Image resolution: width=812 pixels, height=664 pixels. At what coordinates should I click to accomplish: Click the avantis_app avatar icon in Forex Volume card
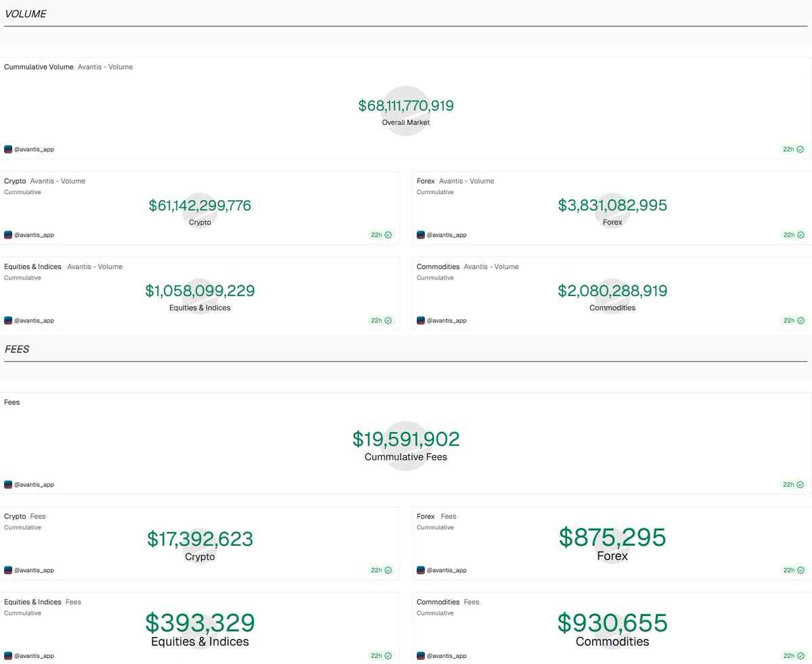pyautogui.click(x=421, y=235)
